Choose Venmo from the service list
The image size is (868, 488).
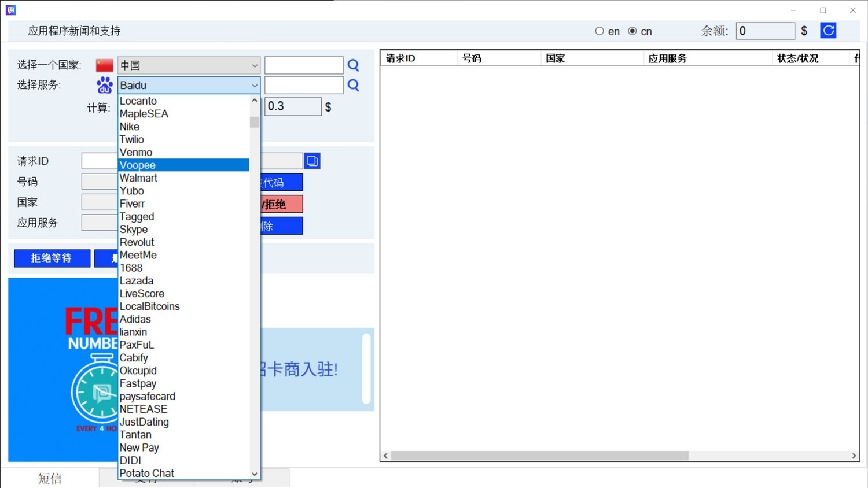183,152
